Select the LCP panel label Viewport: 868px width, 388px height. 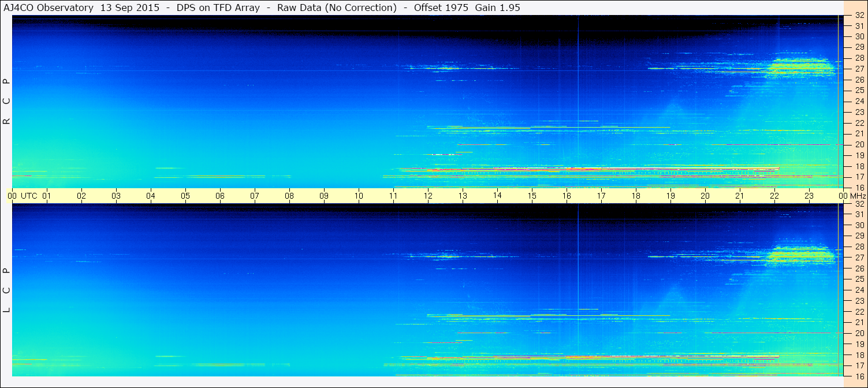pyautogui.click(x=7, y=290)
